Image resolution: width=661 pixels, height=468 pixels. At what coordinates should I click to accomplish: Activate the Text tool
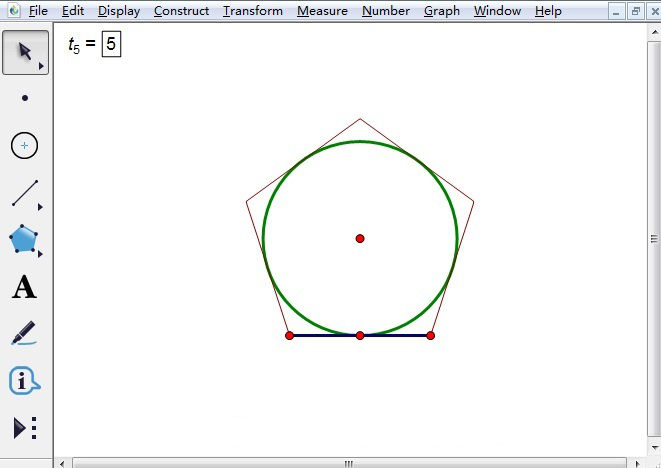(25, 288)
